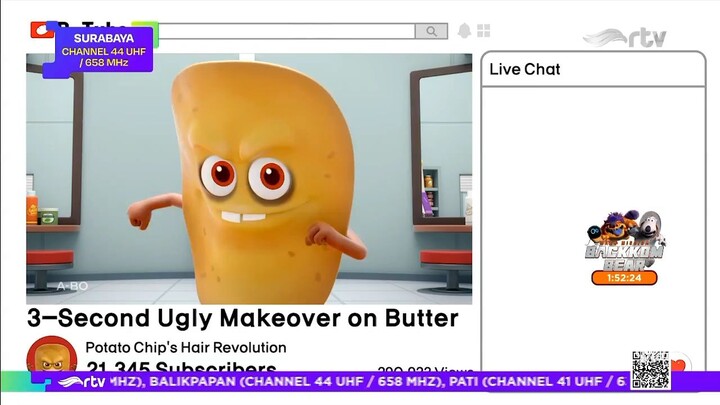Open video title '3-Second Ugly Makeover on Butter'
The width and height of the screenshot is (720, 405).
(x=242, y=319)
